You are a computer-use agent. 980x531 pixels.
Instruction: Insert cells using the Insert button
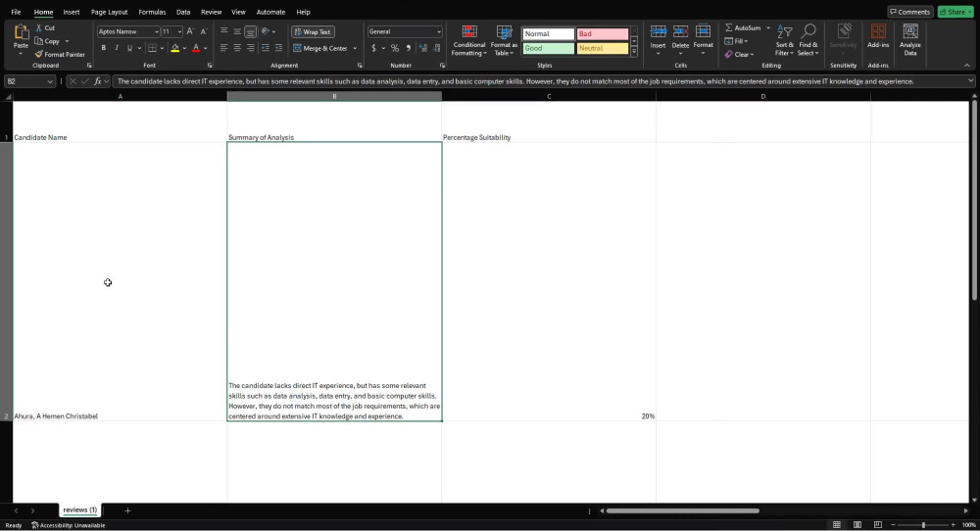pyautogui.click(x=658, y=40)
